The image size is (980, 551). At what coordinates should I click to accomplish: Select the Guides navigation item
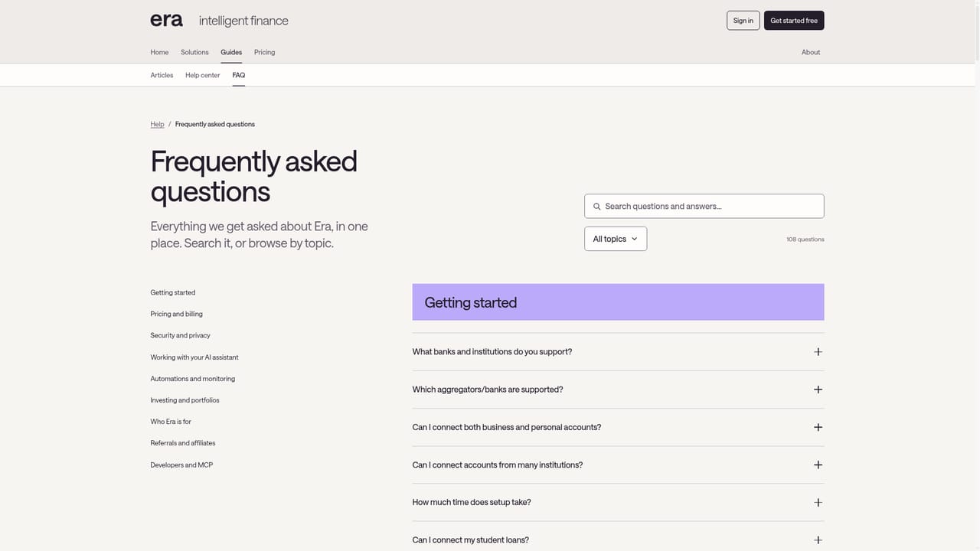[x=231, y=52]
